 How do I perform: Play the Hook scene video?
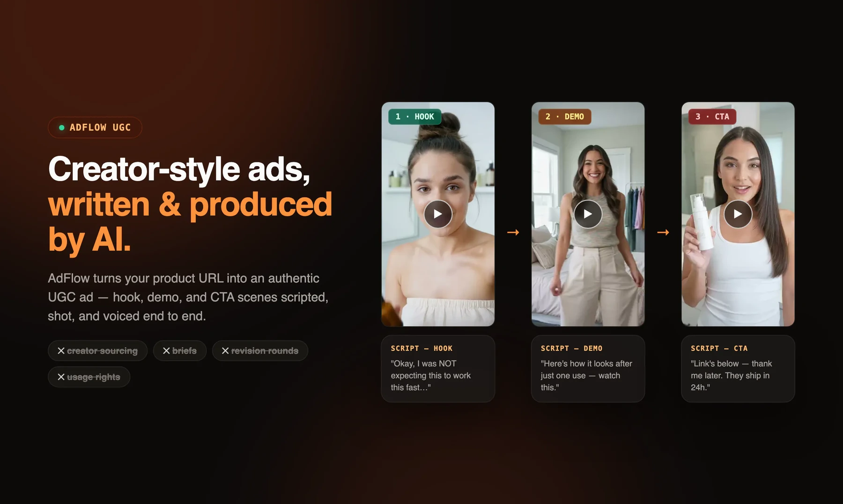(438, 214)
